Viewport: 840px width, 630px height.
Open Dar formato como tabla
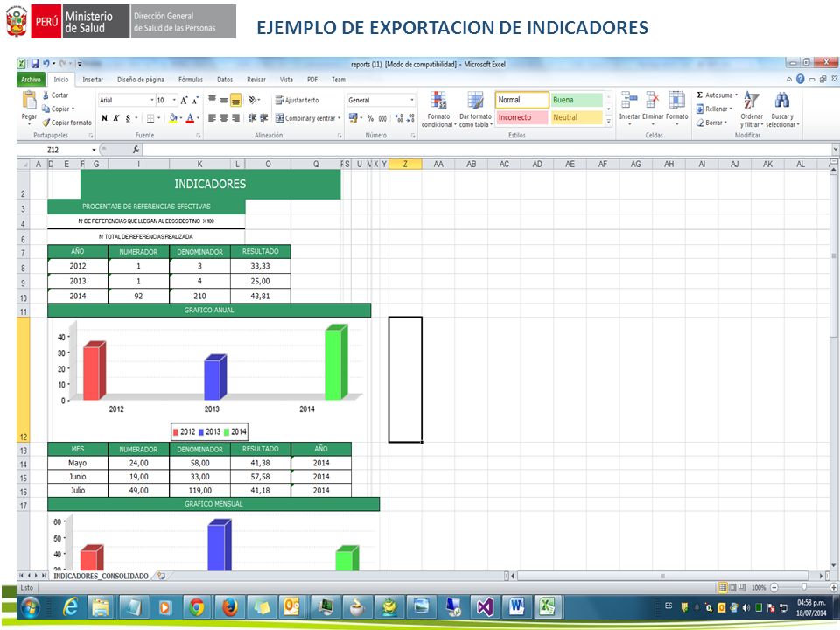475,109
